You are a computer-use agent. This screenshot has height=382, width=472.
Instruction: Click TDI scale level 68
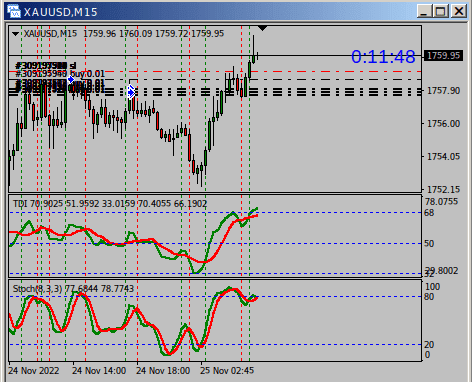point(429,213)
